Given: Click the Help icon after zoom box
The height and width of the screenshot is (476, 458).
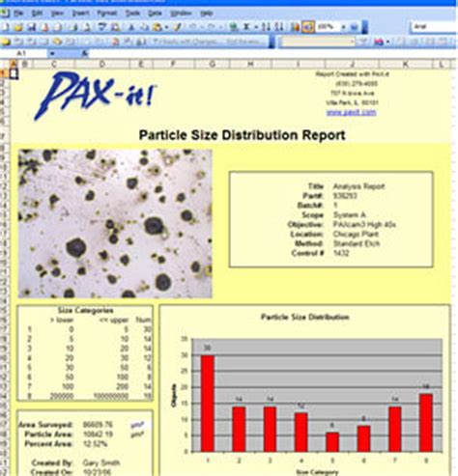Looking at the screenshot, I should (x=354, y=27).
